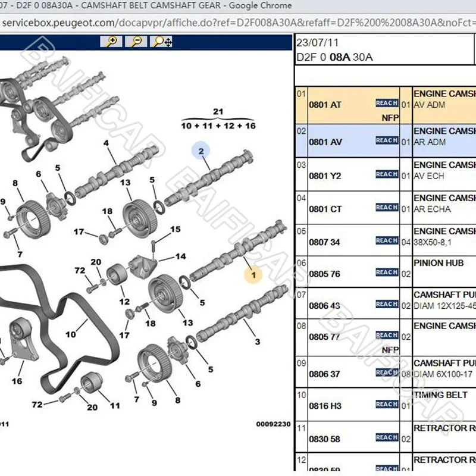Screen dimensions: 476x476
Task: Click highlighted callout 1 on the diagram
Action: [x=253, y=275]
